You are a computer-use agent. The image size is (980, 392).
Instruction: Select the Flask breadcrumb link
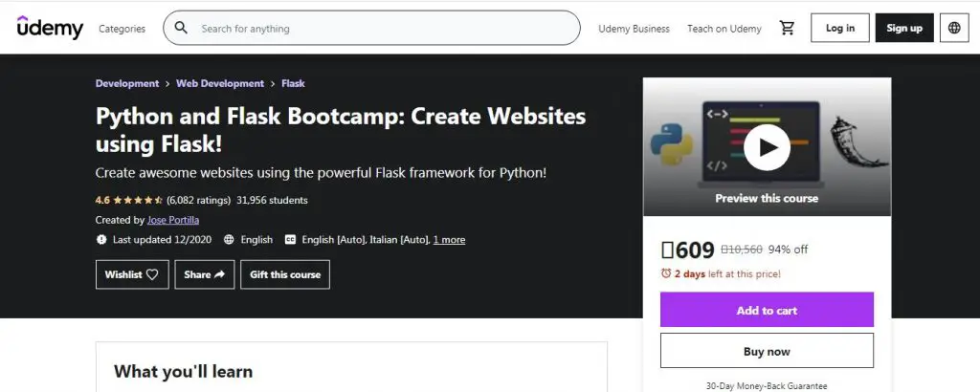(293, 84)
